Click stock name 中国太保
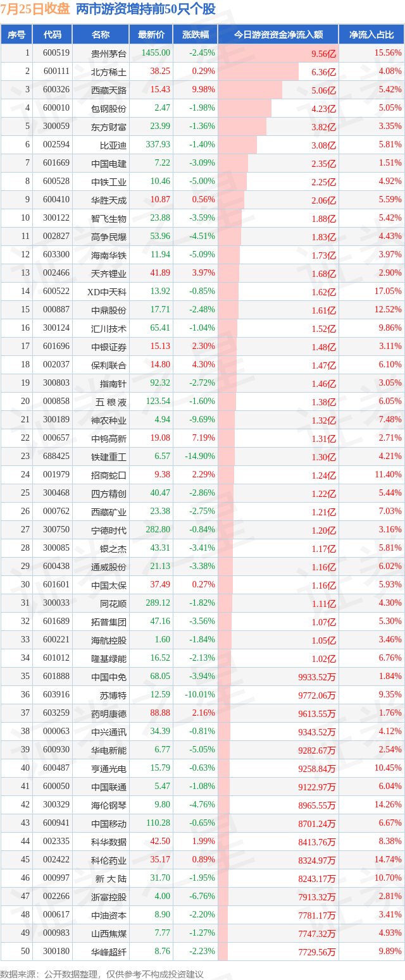Viewport: 405px width, 980px height. coord(109,585)
